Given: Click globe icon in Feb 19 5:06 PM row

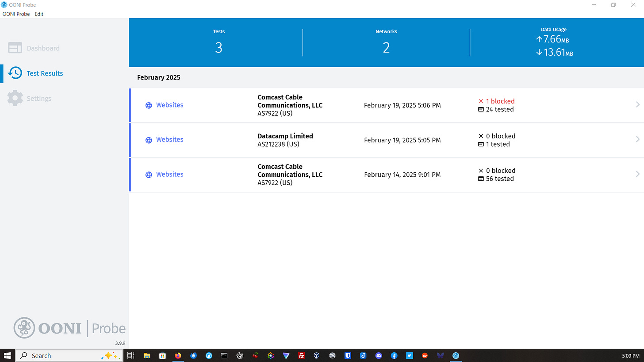Looking at the screenshot, I should pos(149,105).
